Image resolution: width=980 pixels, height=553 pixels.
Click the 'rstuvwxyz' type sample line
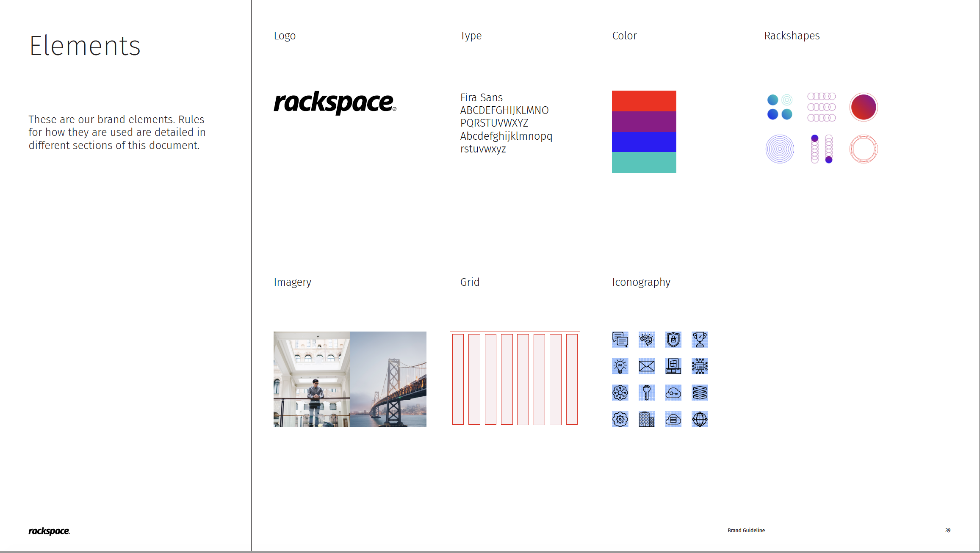coord(483,149)
